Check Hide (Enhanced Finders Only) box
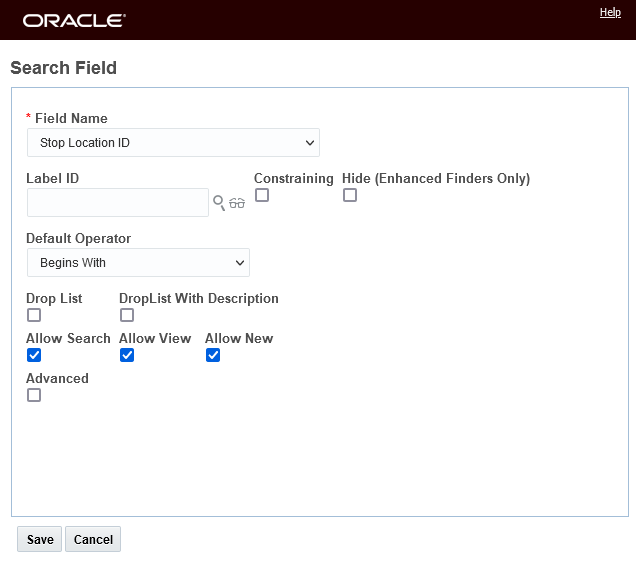The image size is (636, 570). point(350,195)
